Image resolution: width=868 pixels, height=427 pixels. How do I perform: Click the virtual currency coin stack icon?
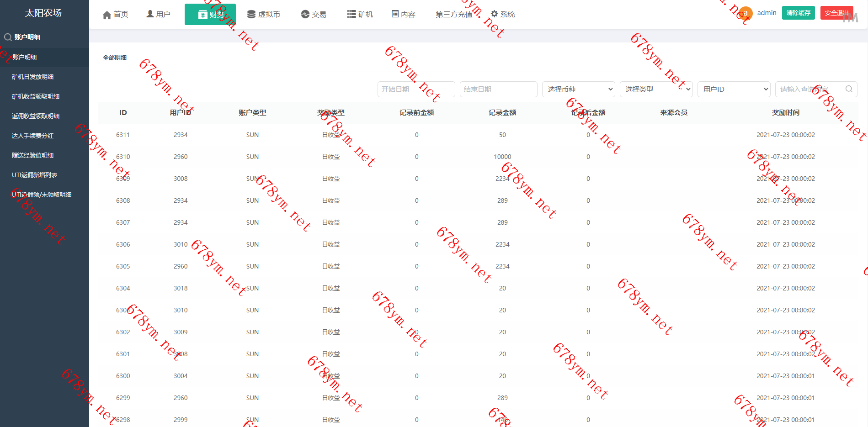[x=251, y=15]
